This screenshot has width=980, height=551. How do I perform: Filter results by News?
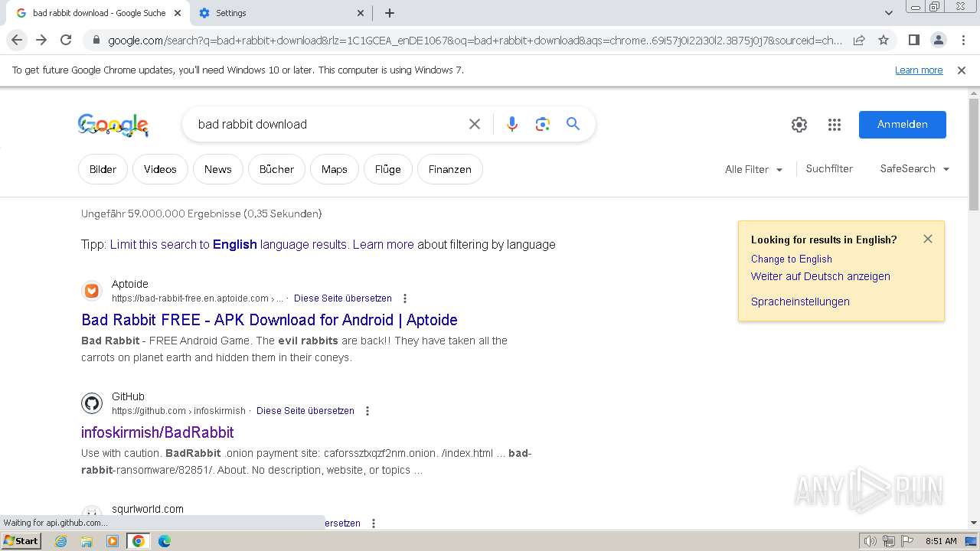pyautogui.click(x=217, y=169)
